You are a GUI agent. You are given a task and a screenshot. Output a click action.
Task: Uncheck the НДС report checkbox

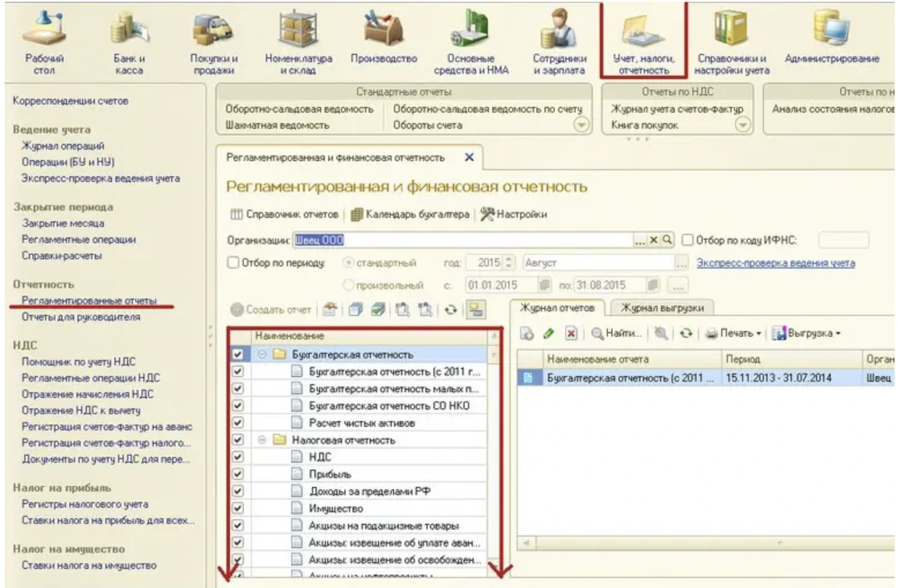(x=238, y=457)
